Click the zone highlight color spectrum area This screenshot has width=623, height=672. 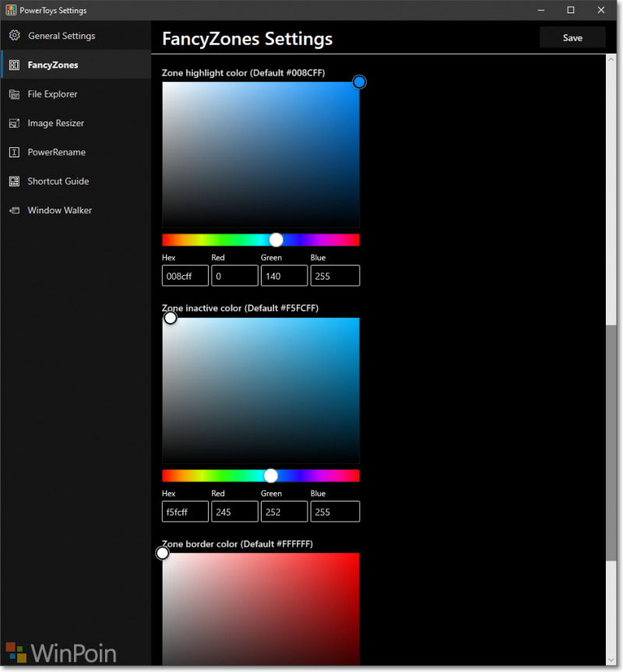point(261,155)
